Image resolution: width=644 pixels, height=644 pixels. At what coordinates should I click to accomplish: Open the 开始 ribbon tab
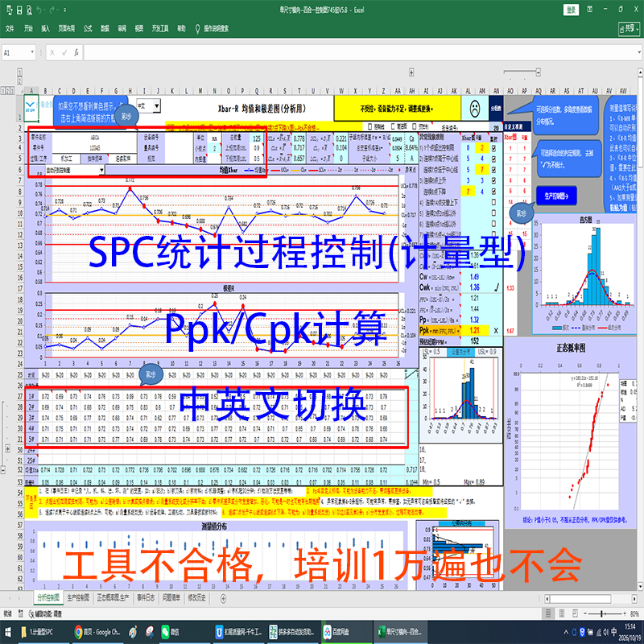tap(28, 28)
